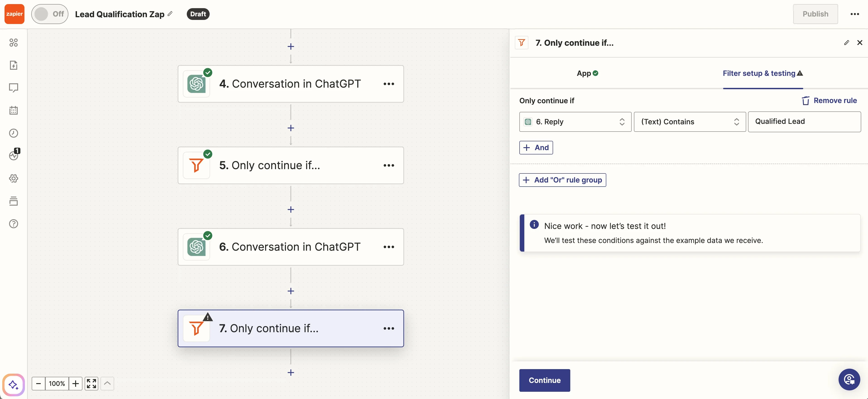Open the '6. Reply' field dropdown
The height and width of the screenshot is (399, 868).
point(575,122)
